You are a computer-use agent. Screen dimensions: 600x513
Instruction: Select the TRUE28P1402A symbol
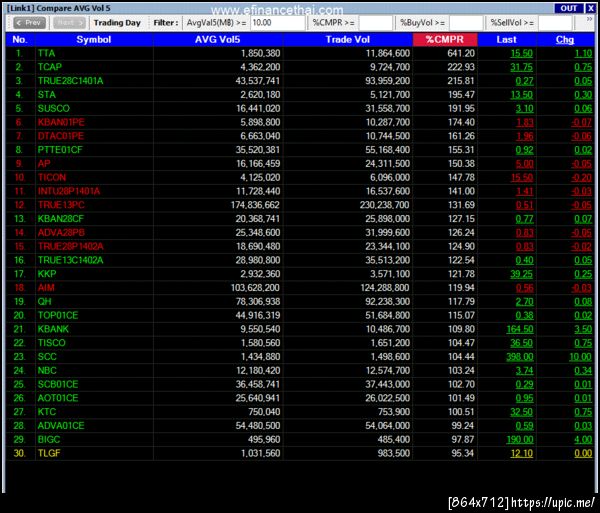click(71, 246)
